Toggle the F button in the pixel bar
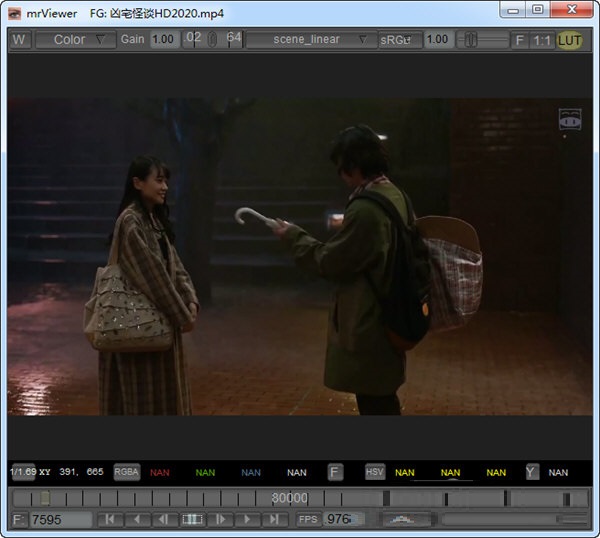600x538 pixels. coord(335,472)
